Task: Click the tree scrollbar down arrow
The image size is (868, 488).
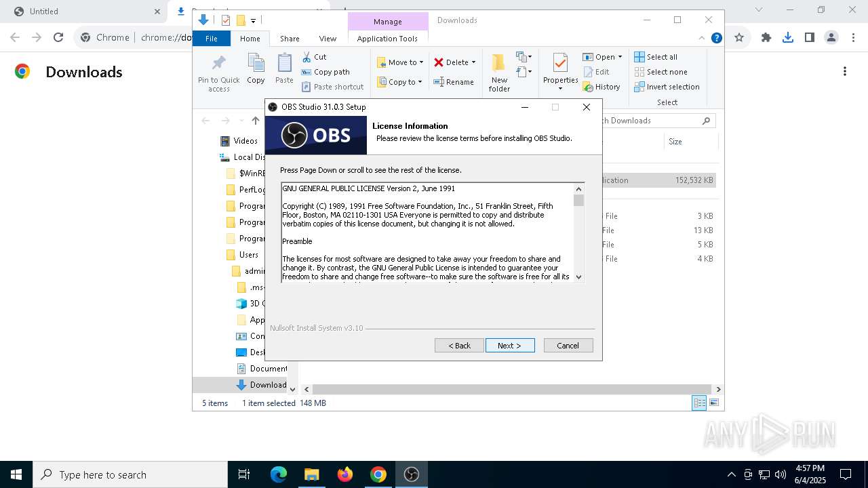Action: pyautogui.click(x=293, y=390)
